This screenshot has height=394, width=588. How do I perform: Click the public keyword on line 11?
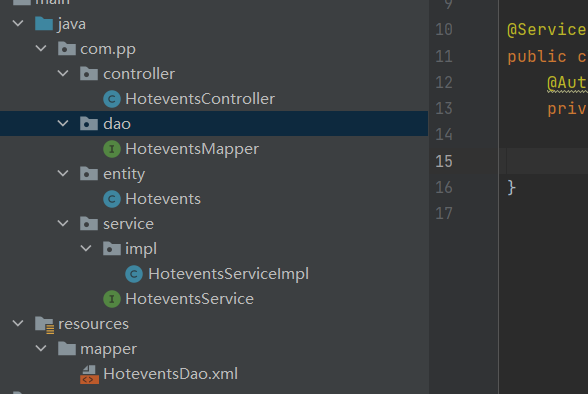pyautogui.click(x=537, y=57)
